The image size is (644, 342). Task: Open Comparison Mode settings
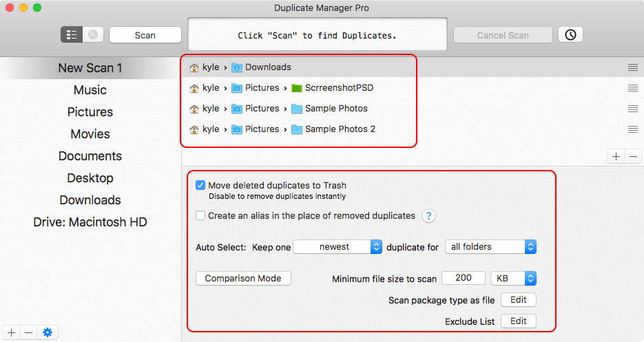pos(243,279)
